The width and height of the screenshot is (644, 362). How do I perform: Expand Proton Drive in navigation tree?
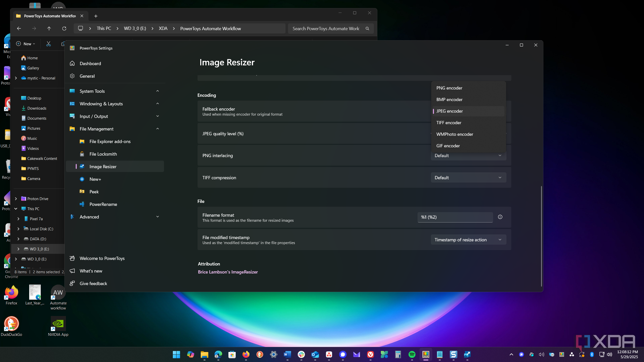[16, 199]
